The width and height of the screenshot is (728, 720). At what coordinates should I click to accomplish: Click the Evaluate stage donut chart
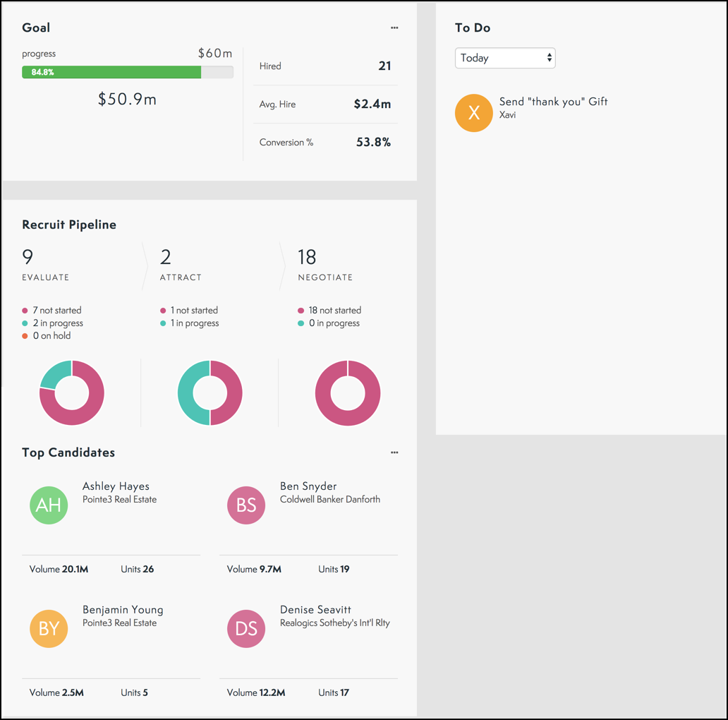click(x=71, y=392)
